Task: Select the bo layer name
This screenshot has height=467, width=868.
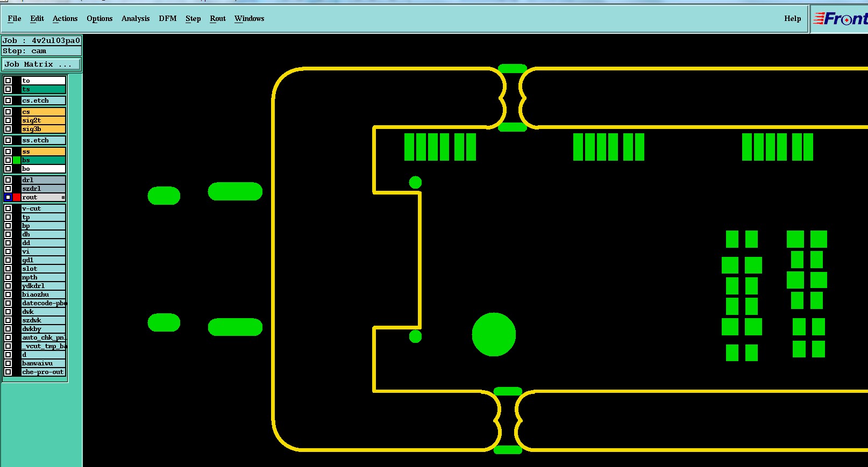Action: tap(44, 169)
